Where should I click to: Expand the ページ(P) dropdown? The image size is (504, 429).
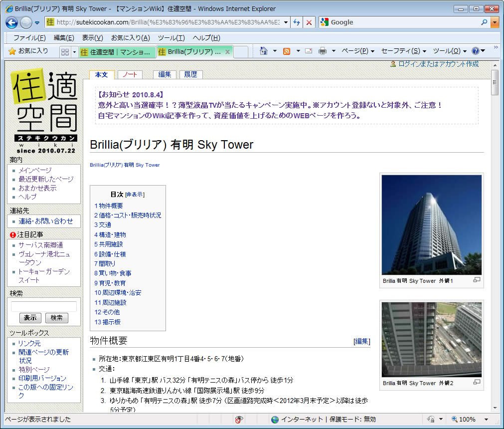[x=358, y=51]
